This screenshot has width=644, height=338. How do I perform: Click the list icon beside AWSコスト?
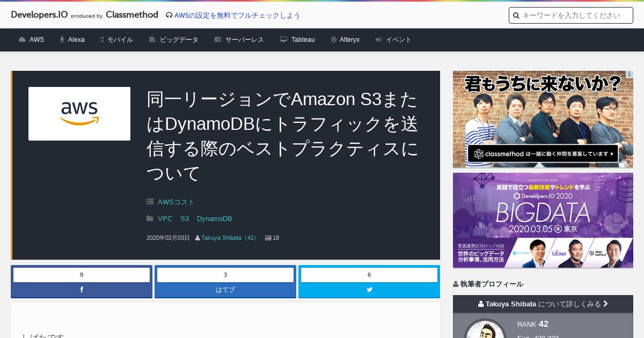[x=150, y=202]
